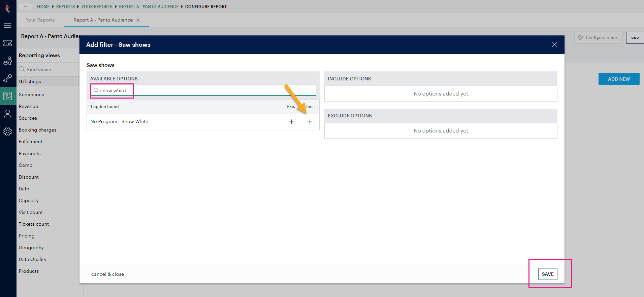Click the CONFIGURE REPORT breadcrumb text
644x297 pixels.
[206, 7]
